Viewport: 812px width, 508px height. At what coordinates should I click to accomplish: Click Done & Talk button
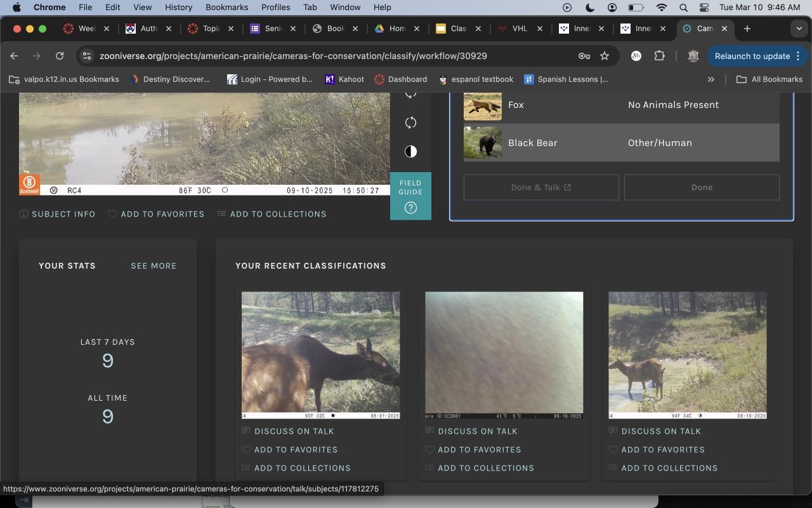(x=540, y=187)
